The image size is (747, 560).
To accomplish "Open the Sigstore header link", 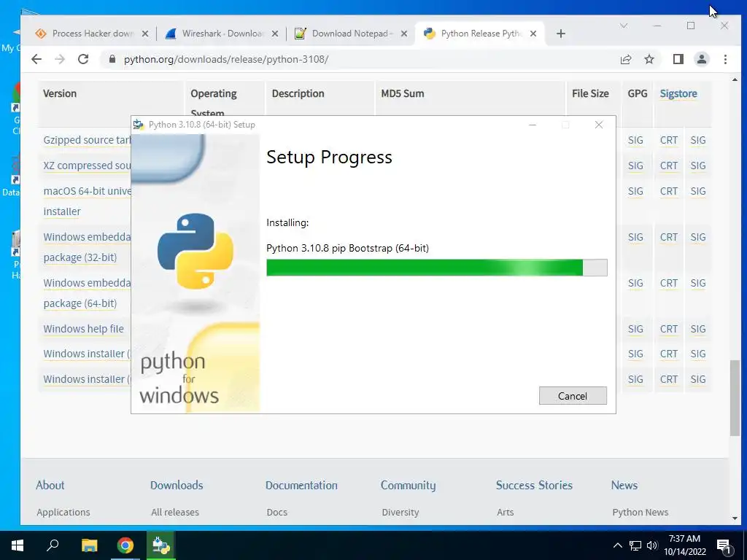I will coord(678,93).
